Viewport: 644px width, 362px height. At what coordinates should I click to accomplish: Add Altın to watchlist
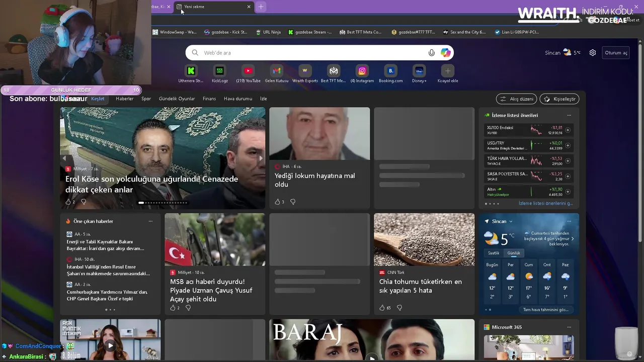coord(568,192)
